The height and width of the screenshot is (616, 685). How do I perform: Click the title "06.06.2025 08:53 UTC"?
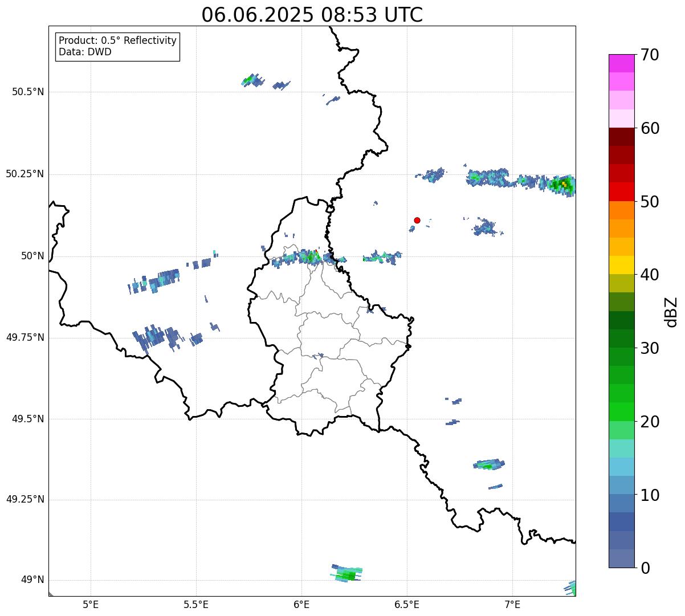pos(312,15)
